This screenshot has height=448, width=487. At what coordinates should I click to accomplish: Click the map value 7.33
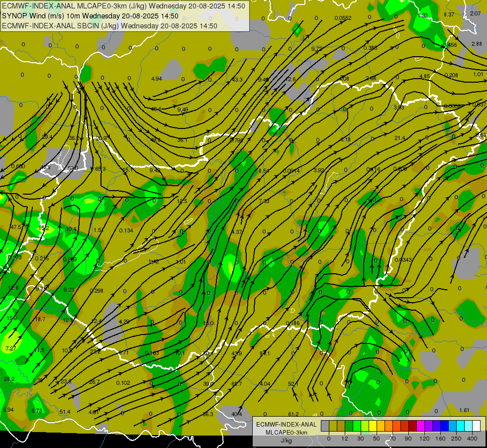(x=264, y=201)
